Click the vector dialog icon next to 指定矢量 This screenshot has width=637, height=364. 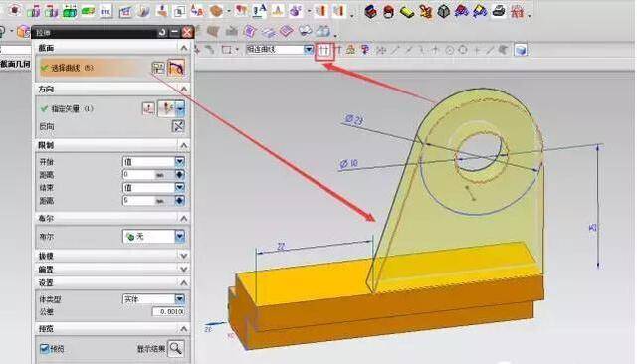click(148, 108)
